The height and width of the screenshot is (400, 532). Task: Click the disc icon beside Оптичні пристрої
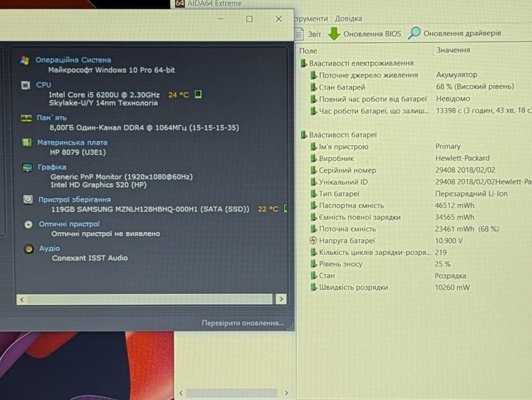tap(28, 225)
